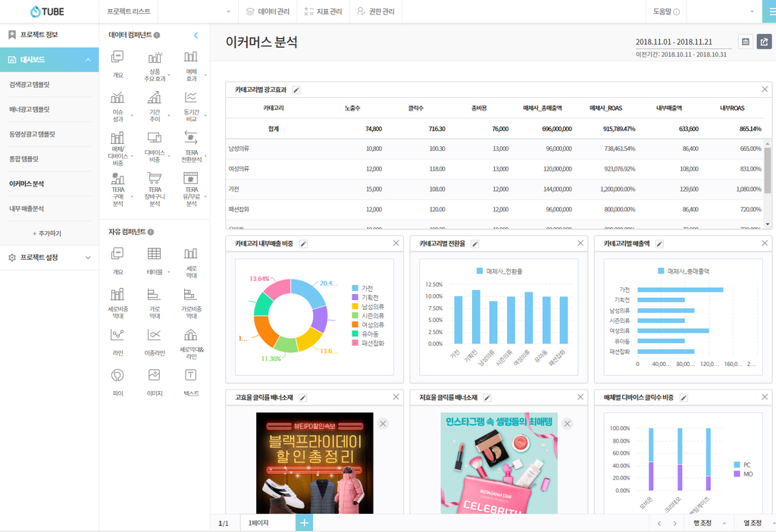Add the 매체/디바이스 비중 component
Image resolution: width=776 pixels, height=532 pixels.
(x=117, y=149)
